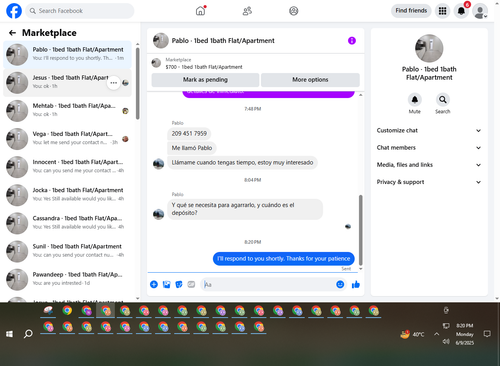The width and height of the screenshot is (500, 366).
Task: Open the nine-dot menu grid icon
Action: pyautogui.click(x=442, y=11)
